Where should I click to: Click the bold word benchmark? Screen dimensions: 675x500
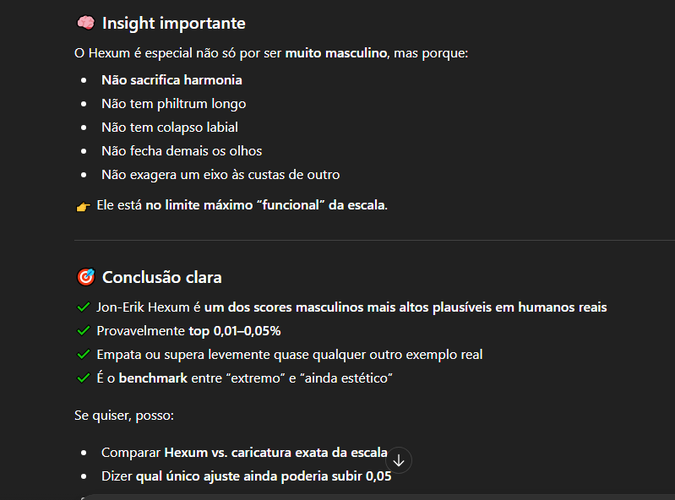click(x=153, y=378)
